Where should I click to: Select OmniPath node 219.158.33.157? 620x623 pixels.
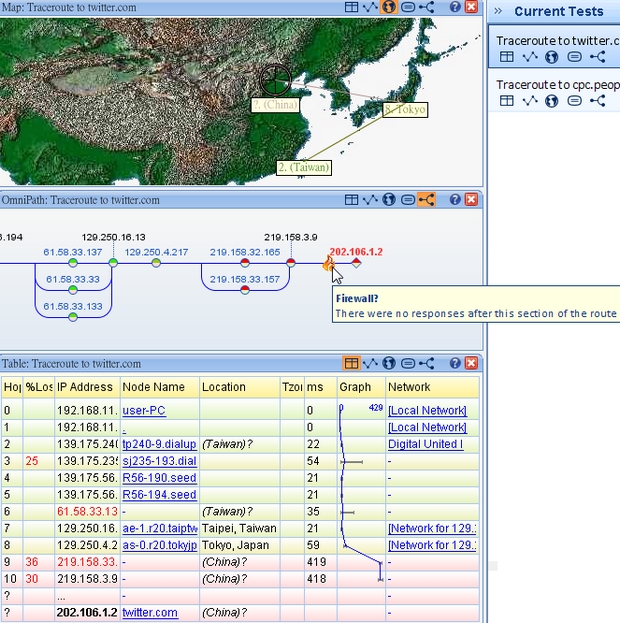point(245,290)
